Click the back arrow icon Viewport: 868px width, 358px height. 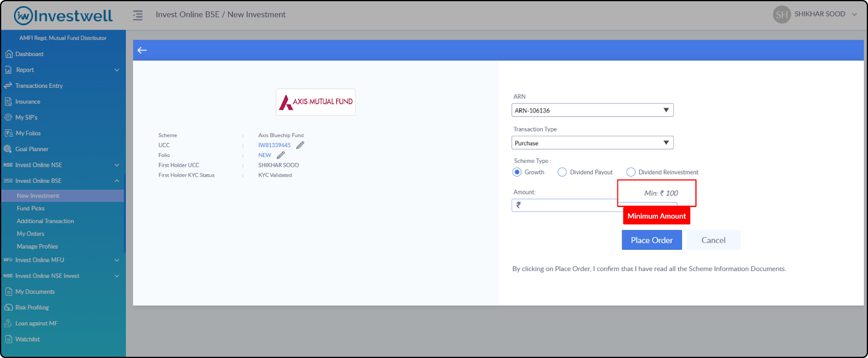pos(142,50)
